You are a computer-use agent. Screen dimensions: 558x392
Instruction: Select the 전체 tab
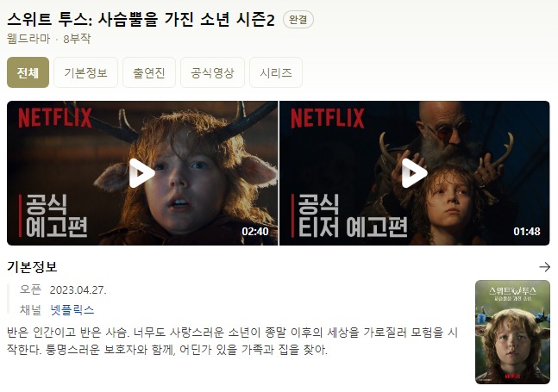click(x=28, y=72)
